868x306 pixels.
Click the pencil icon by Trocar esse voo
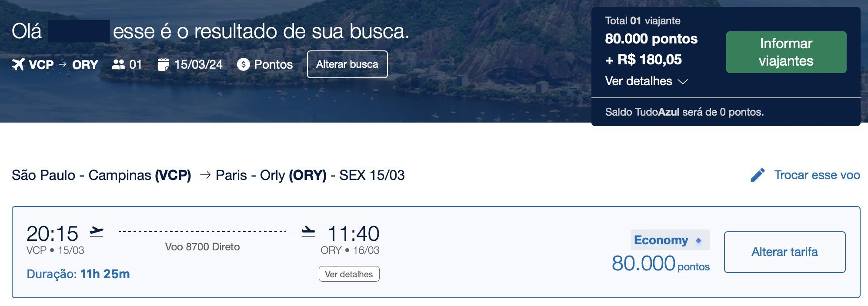click(758, 175)
